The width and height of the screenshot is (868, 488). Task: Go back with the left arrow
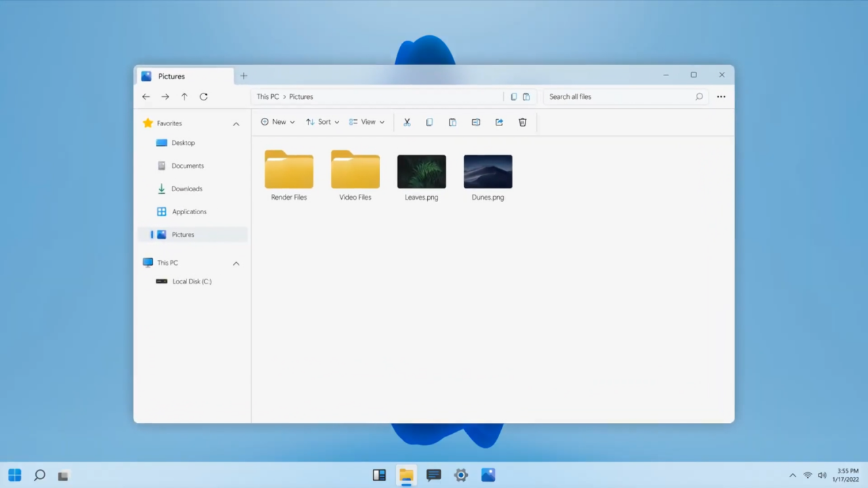tap(146, 97)
